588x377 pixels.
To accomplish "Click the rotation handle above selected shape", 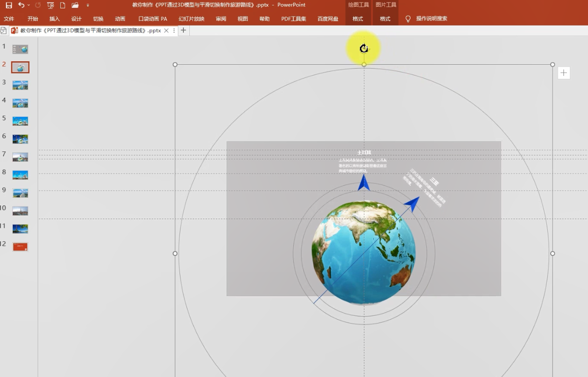I will pos(364,49).
